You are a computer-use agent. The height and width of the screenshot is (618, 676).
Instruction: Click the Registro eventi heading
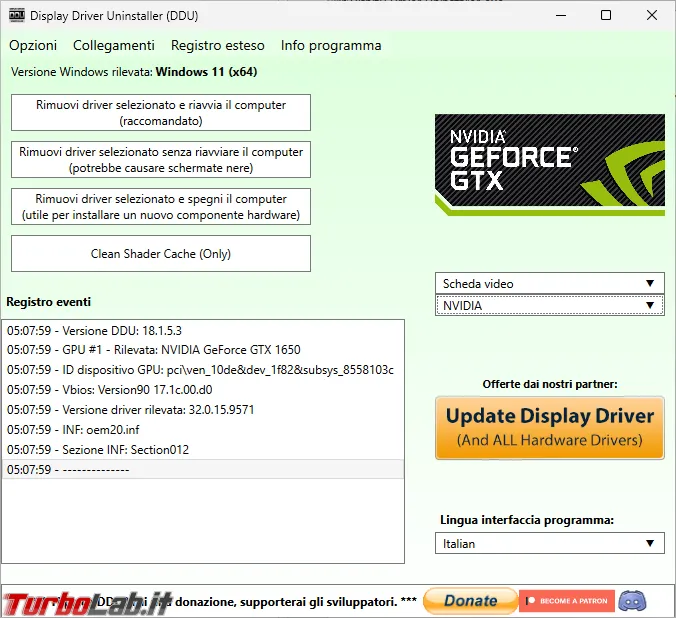(48, 302)
